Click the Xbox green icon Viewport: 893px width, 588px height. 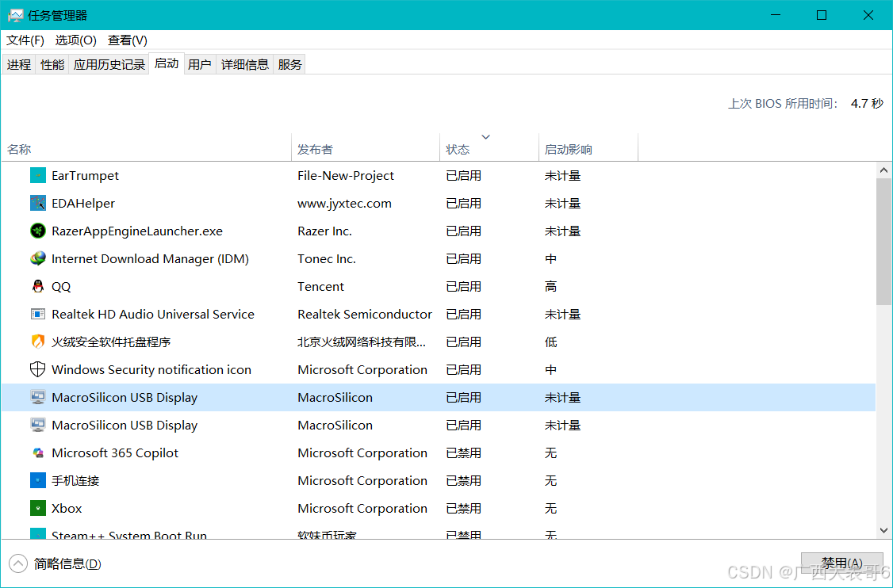(37, 508)
